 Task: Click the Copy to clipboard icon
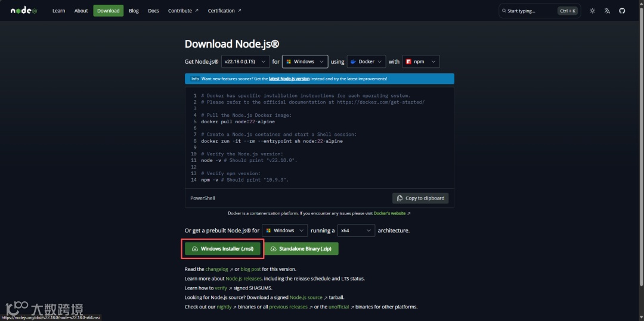click(400, 198)
